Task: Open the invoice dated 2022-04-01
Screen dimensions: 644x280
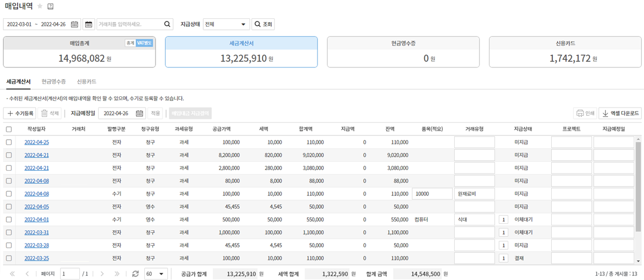Action: coord(36,220)
